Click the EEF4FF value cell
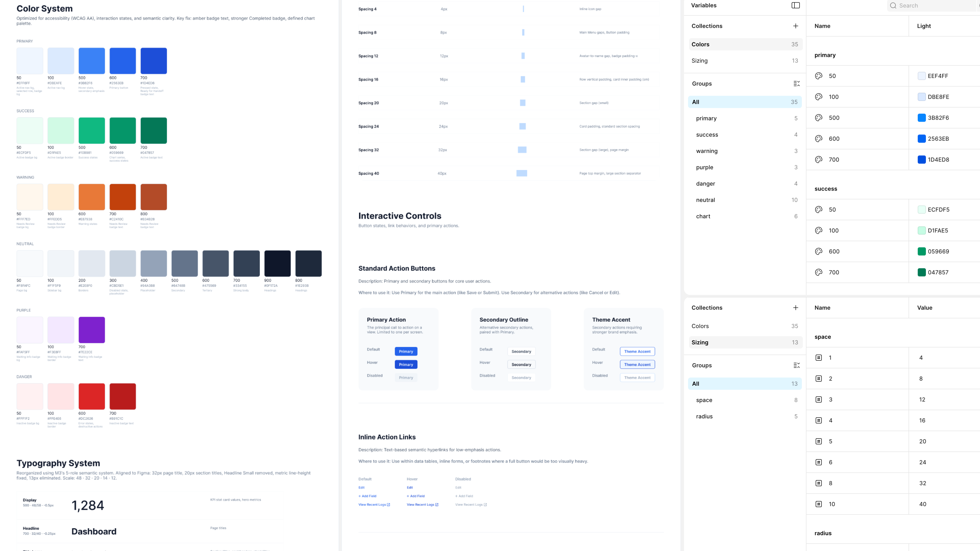Viewport: 980px width, 551px height. [944, 76]
